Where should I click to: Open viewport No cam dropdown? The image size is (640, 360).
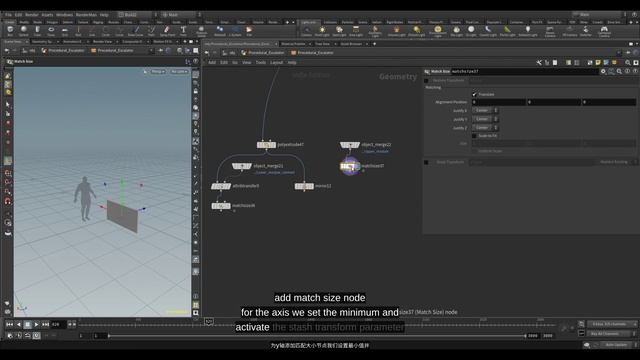coord(179,71)
